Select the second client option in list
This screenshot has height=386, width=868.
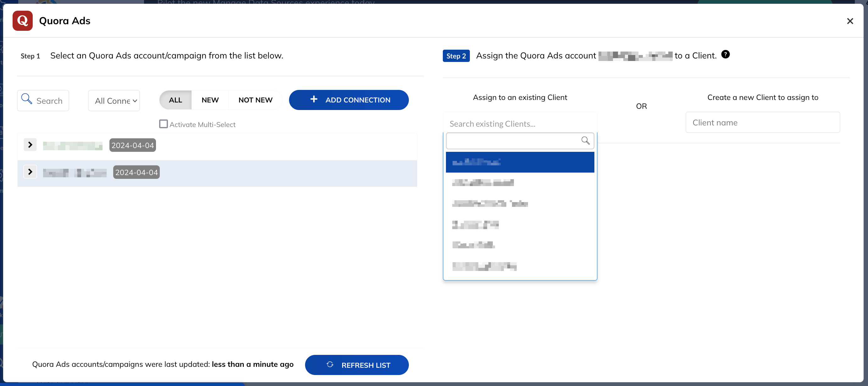click(x=520, y=183)
